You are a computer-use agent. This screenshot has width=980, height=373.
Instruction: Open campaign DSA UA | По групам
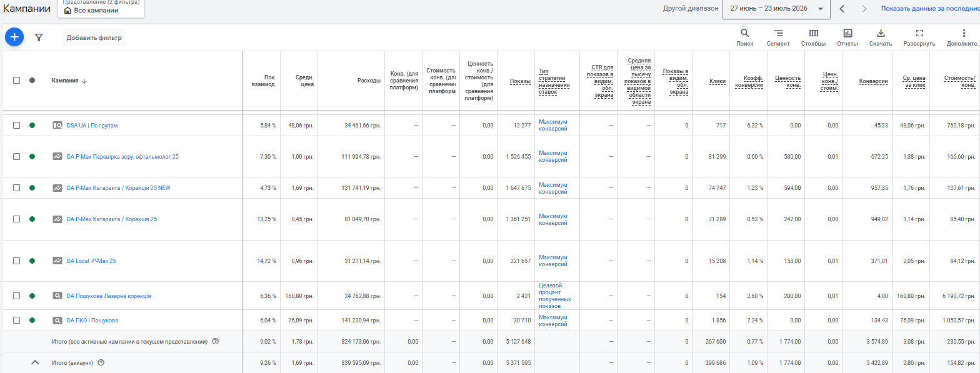(x=92, y=125)
